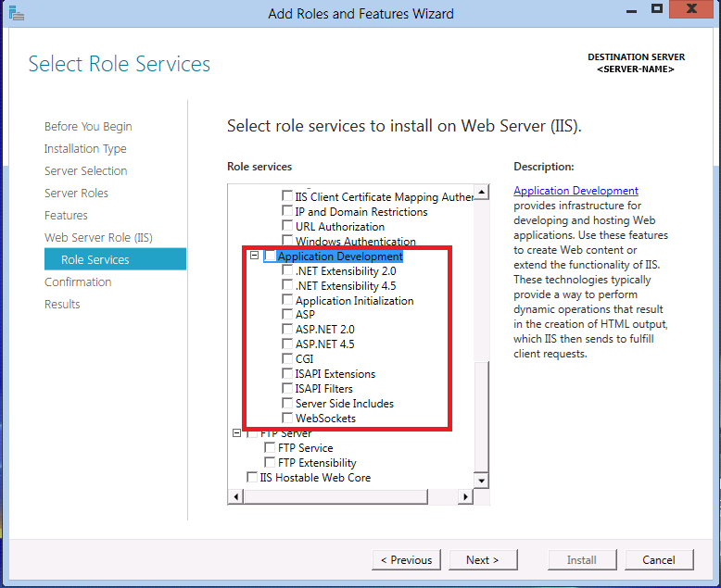Viewport: 721px width, 588px height.
Task: Click the wizard icon in the title bar
Action: pos(16,13)
